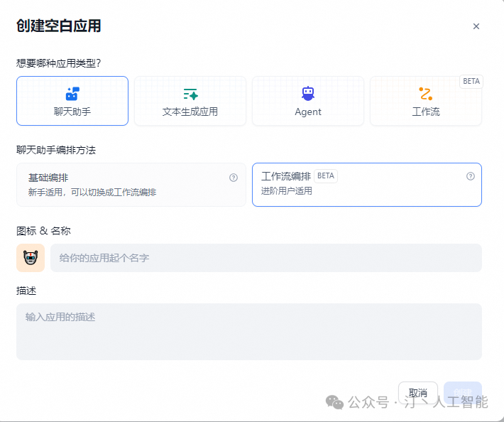
Task: Select the 聊天助手 app type card
Action: point(72,101)
